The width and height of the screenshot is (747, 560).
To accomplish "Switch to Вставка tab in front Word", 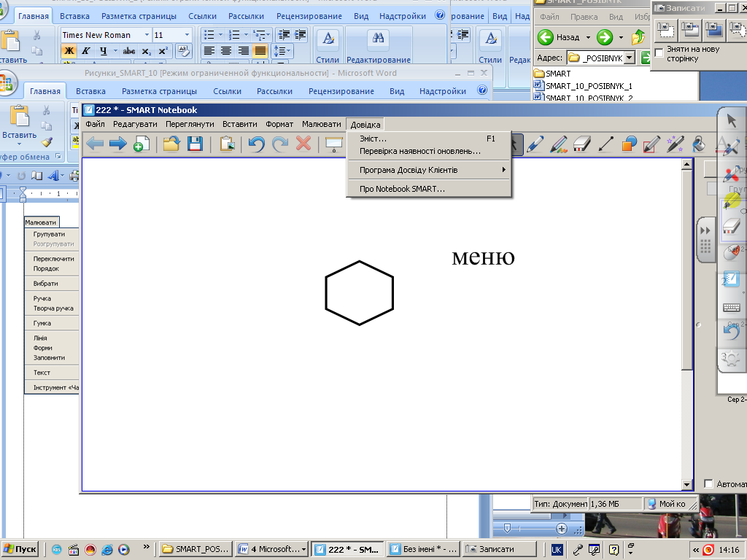I will click(x=90, y=91).
